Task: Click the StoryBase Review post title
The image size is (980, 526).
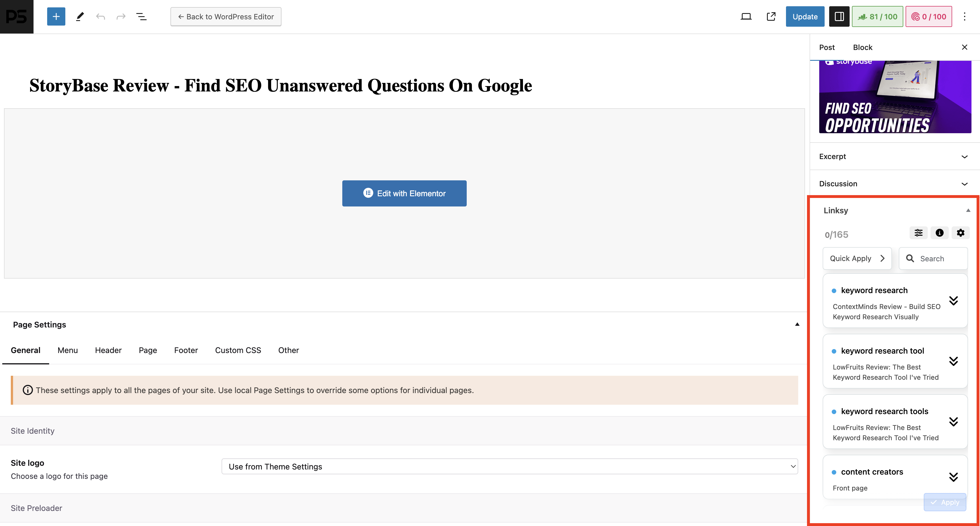Action: tap(281, 85)
